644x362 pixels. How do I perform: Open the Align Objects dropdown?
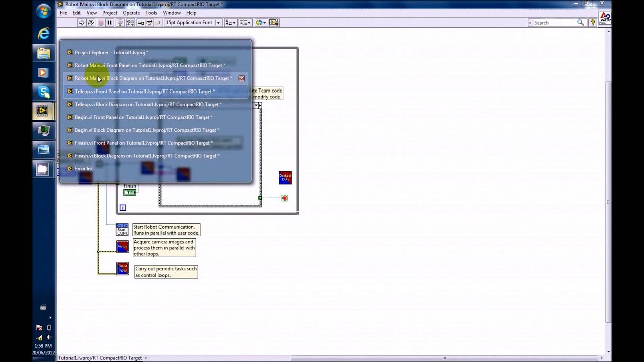point(230,23)
